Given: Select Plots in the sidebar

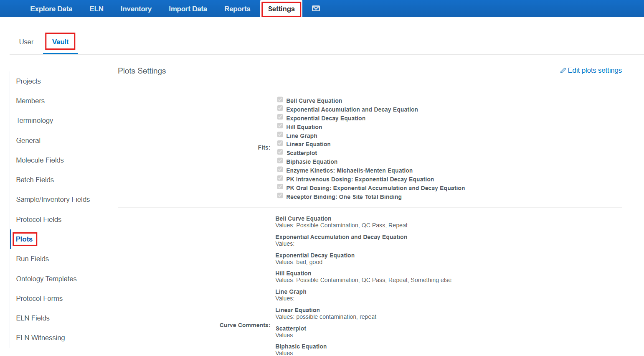Looking at the screenshot, I should [24, 239].
